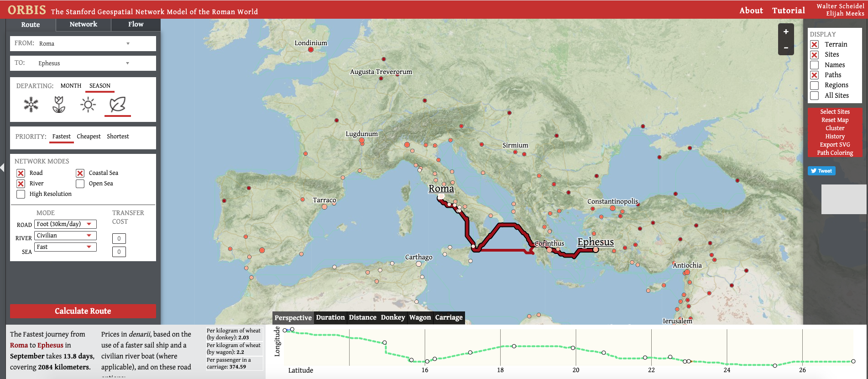Collapse the left panel with the arrow

click(2, 168)
